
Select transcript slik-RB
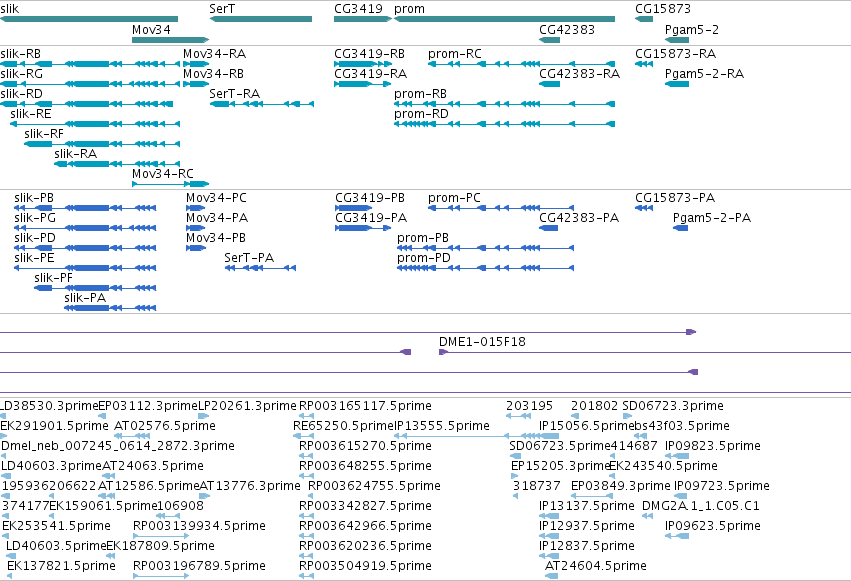[21, 54]
